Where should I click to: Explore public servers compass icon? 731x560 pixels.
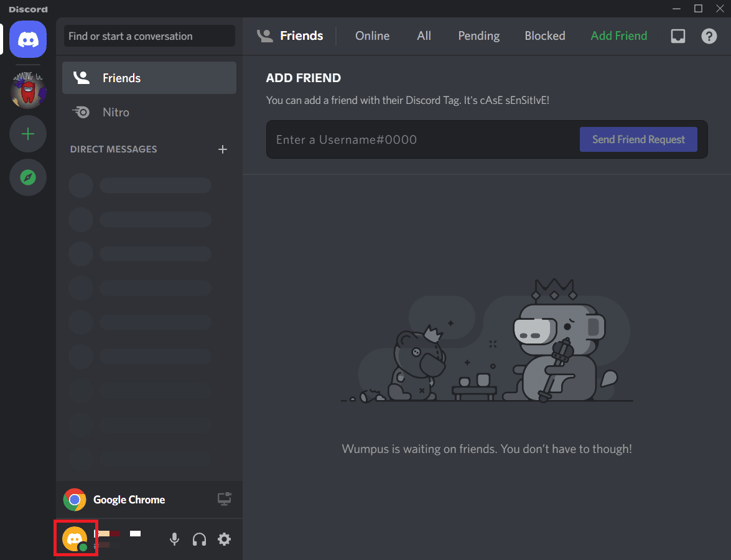click(x=28, y=178)
